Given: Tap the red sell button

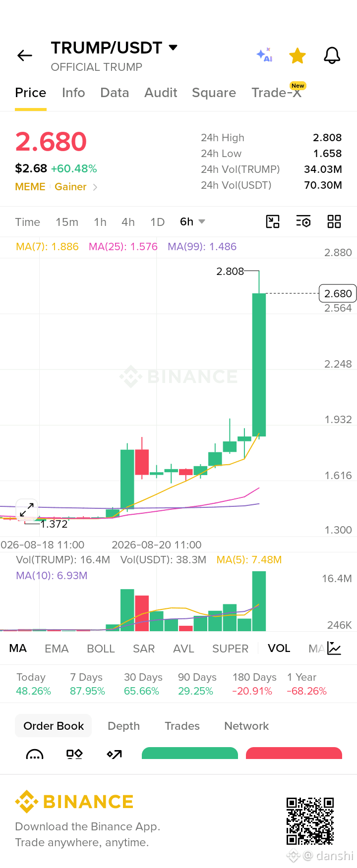Looking at the screenshot, I should 294,753.
